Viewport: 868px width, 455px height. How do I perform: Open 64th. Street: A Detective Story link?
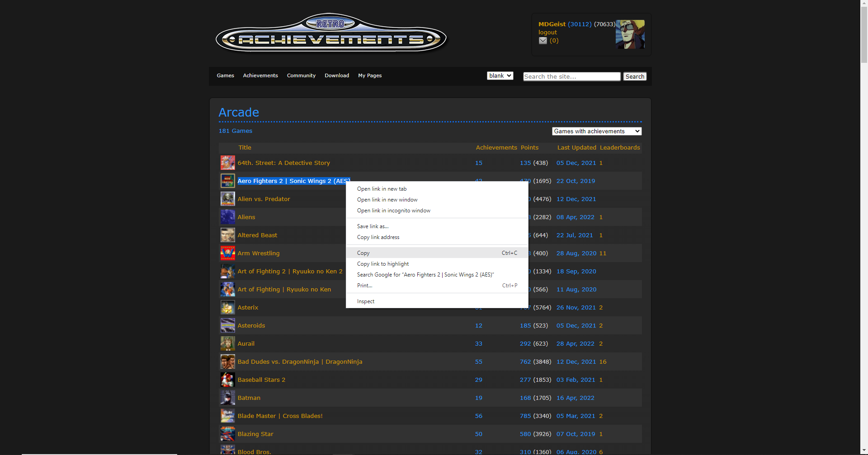284,163
